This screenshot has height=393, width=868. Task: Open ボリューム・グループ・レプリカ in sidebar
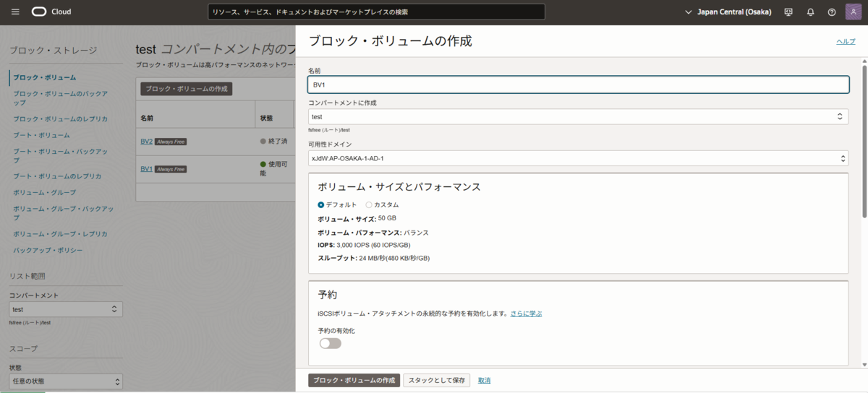(x=60, y=234)
